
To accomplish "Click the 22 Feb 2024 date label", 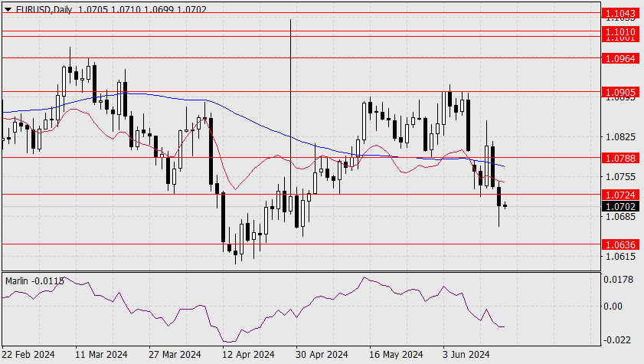I will point(28,355).
